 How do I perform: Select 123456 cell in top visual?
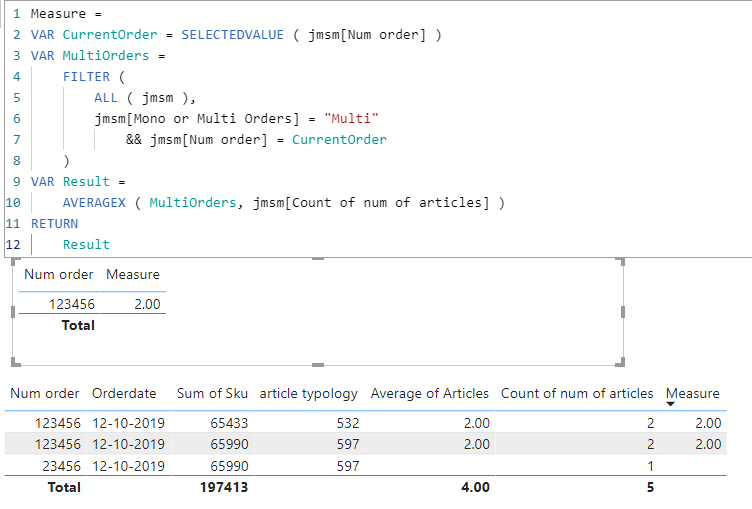pyautogui.click(x=71, y=304)
